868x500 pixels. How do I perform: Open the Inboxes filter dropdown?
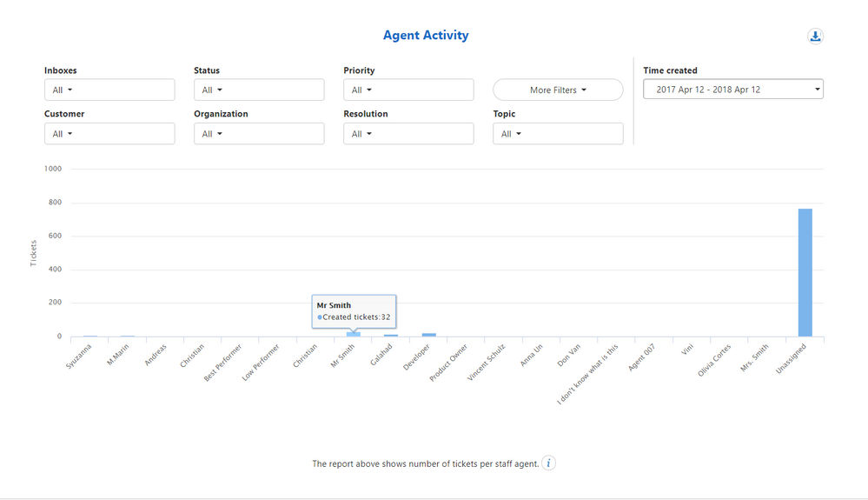coord(109,90)
